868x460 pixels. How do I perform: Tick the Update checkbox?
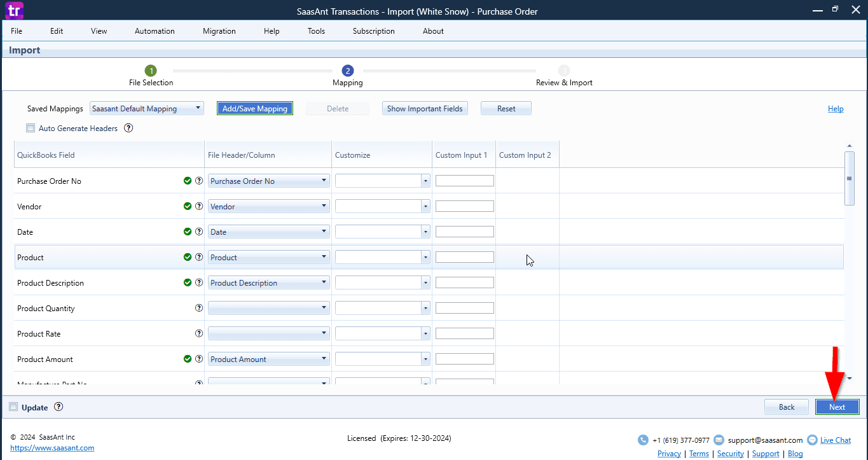pos(13,407)
